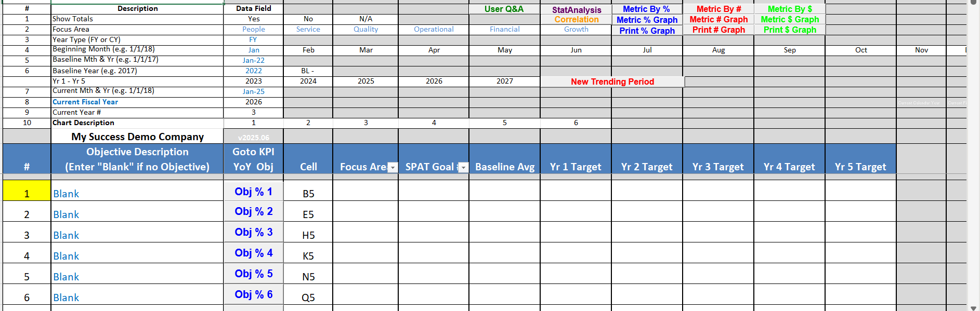The height and width of the screenshot is (311, 980).
Task: Select the N/A option for Show Totals
Action: coord(365,19)
